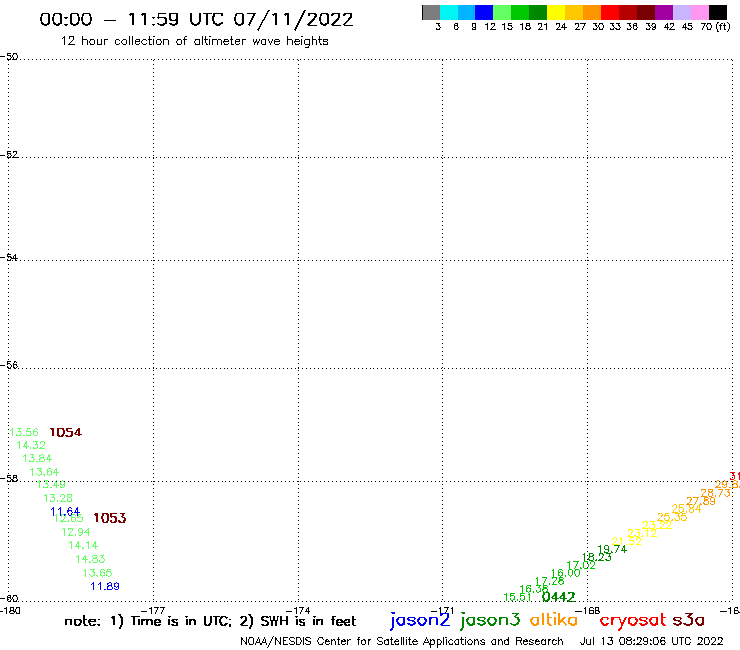Click the wave height value "13.65"
This screenshot has height=650, width=740.
98,573
